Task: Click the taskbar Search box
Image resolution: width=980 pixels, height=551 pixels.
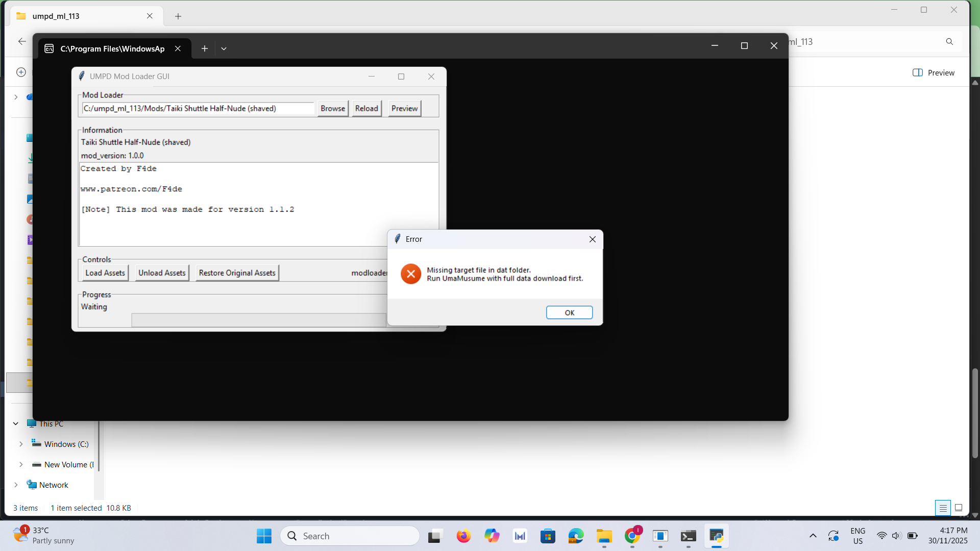Action: [350, 536]
